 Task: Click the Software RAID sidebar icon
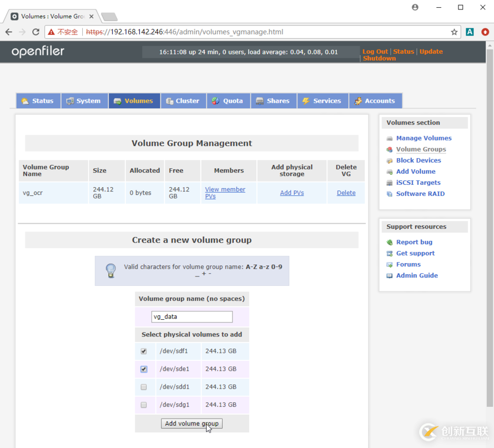pos(390,194)
